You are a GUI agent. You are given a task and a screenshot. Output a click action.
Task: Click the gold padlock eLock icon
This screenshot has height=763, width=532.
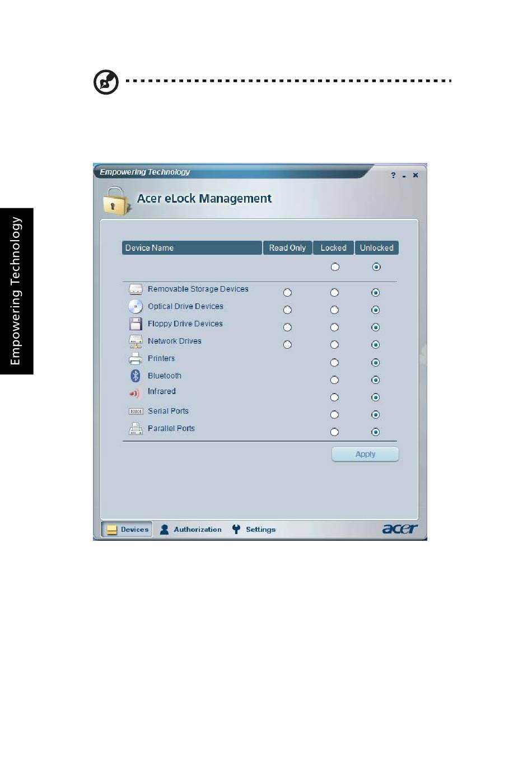[x=115, y=200]
